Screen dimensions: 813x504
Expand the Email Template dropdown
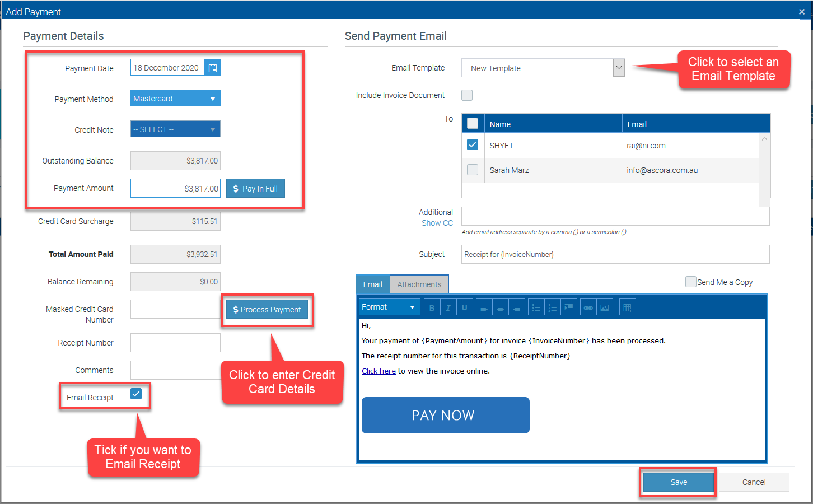(x=619, y=68)
